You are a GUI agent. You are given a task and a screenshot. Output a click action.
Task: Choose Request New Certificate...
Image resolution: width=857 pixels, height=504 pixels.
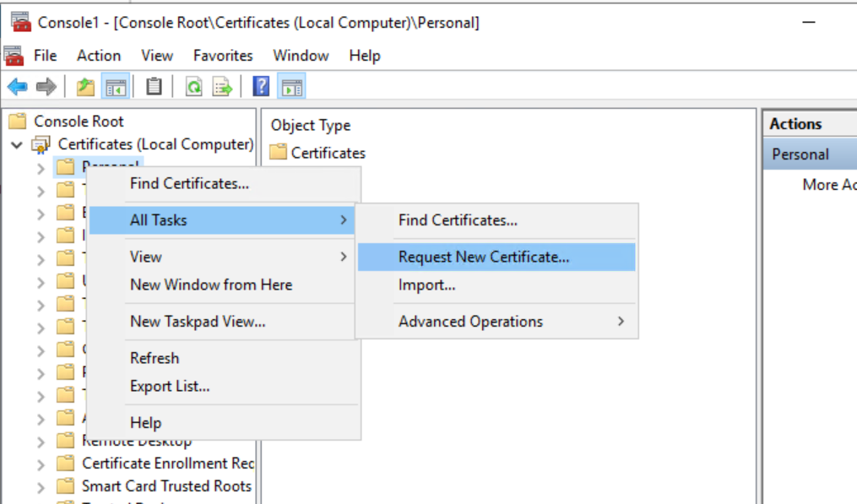coord(496,257)
